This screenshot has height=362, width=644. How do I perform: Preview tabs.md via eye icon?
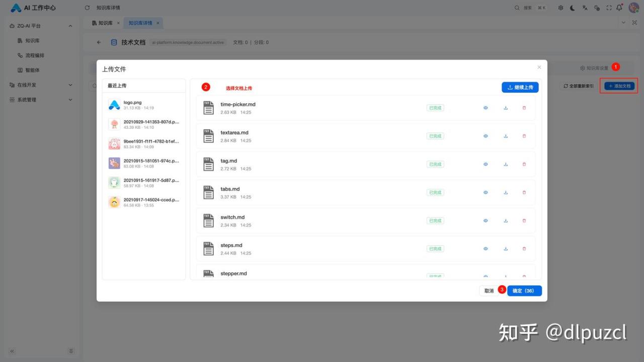[486, 192]
